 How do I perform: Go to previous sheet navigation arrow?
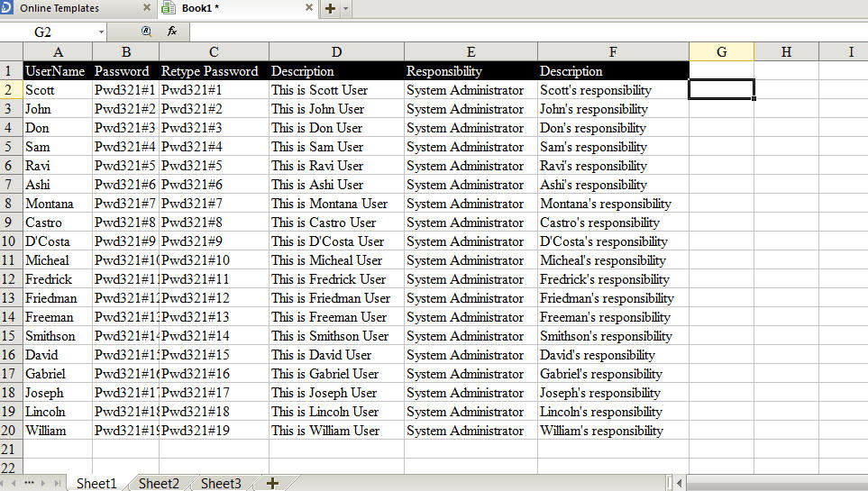(14, 483)
